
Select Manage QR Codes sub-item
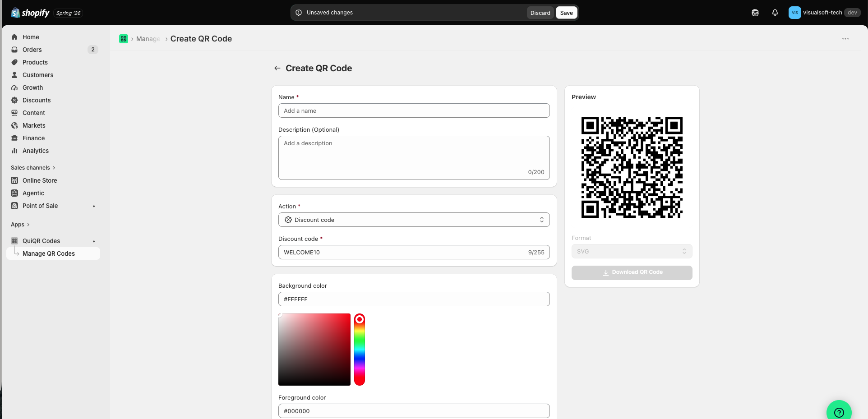pos(53,253)
